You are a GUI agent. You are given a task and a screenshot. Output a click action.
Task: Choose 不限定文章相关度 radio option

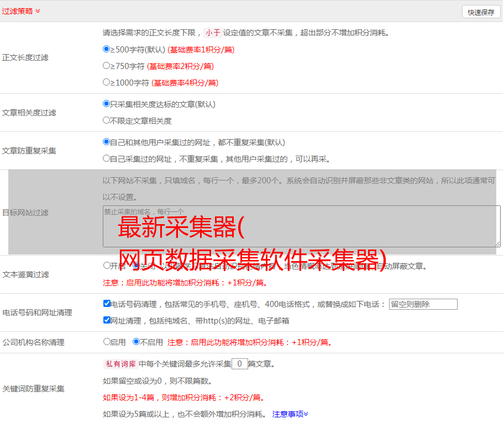107,120
